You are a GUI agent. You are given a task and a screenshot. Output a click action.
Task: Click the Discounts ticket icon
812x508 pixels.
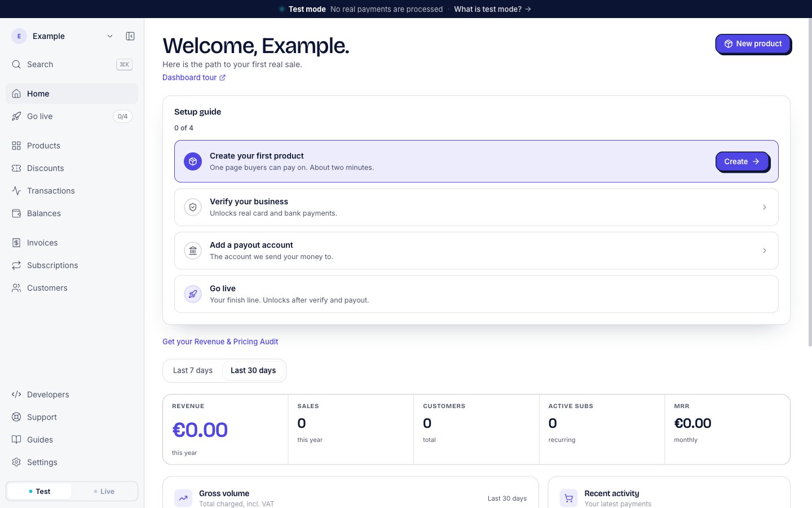coord(16,168)
